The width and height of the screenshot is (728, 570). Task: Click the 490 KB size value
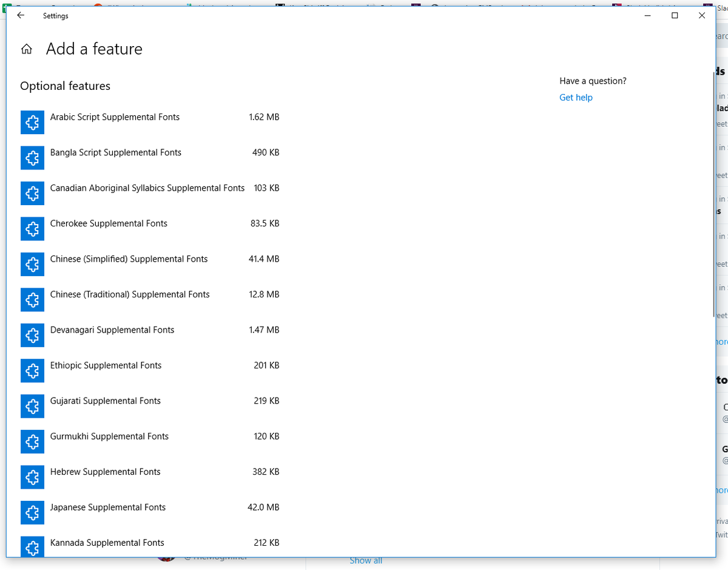point(266,152)
